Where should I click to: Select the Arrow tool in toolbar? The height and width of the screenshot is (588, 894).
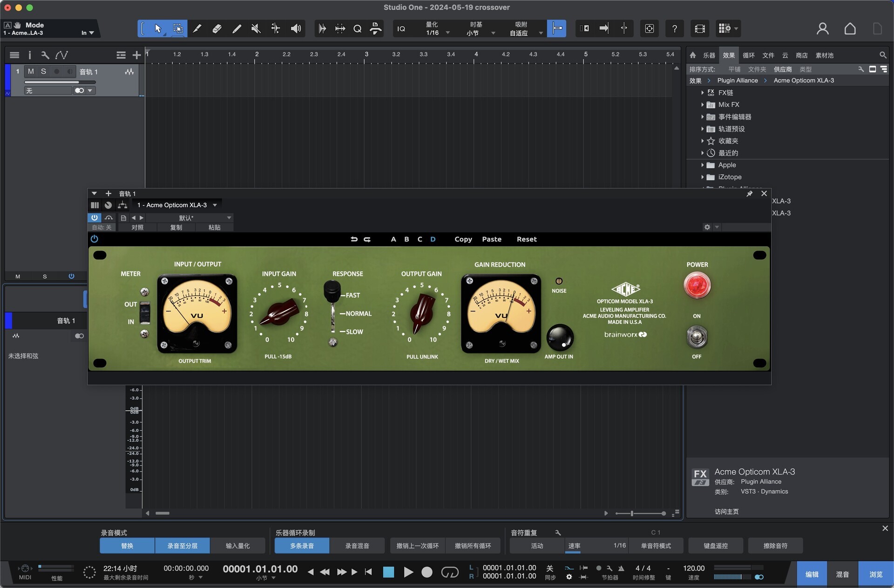tap(158, 29)
